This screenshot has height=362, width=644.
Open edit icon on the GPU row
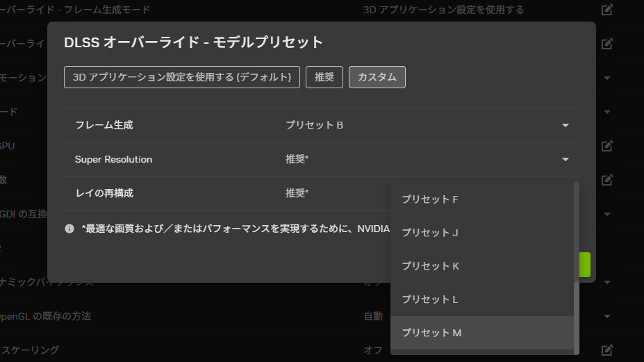(x=607, y=146)
